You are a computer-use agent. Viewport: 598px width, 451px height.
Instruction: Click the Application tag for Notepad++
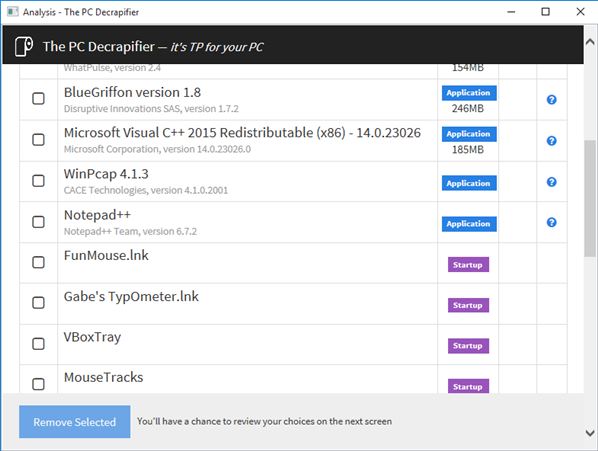tap(469, 224)
